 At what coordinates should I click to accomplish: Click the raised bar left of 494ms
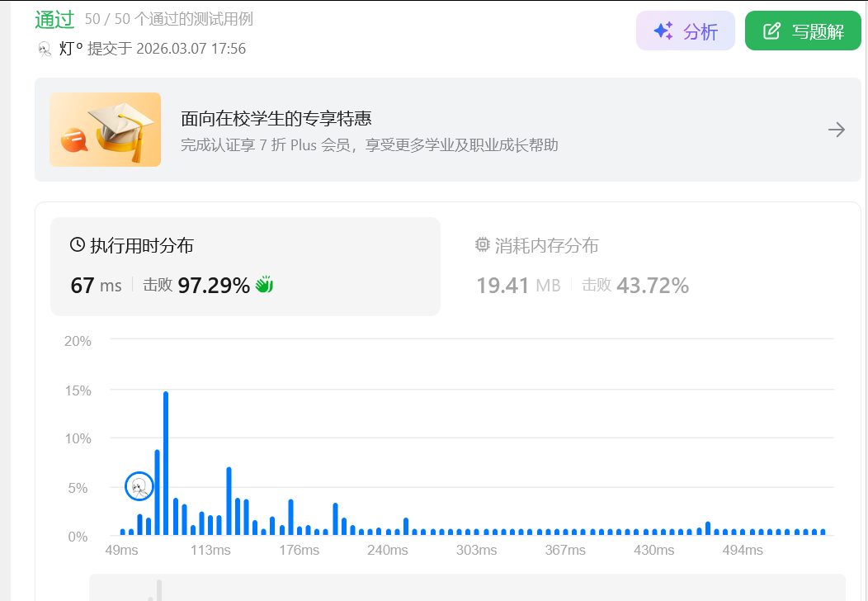(708, 528)
